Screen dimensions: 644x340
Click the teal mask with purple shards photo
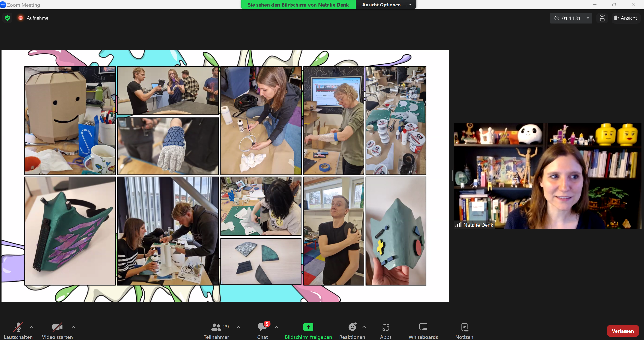(70, 231)
